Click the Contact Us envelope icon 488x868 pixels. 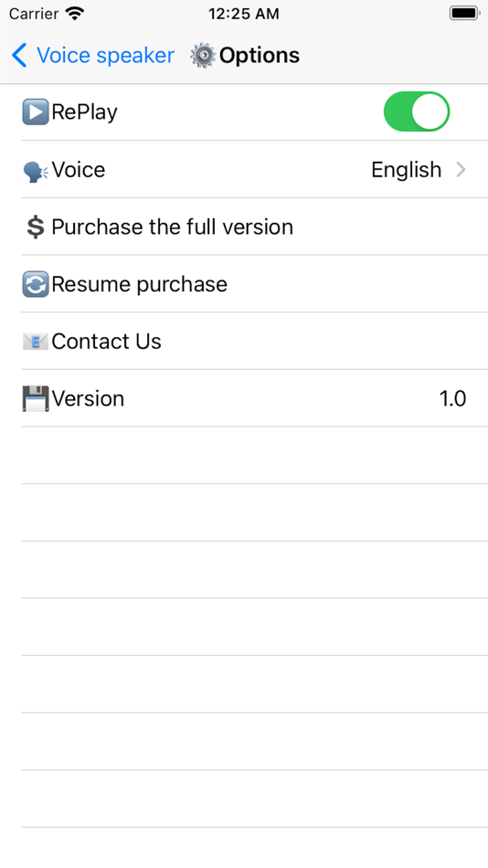pyautogui.click(x=36, y=342)
